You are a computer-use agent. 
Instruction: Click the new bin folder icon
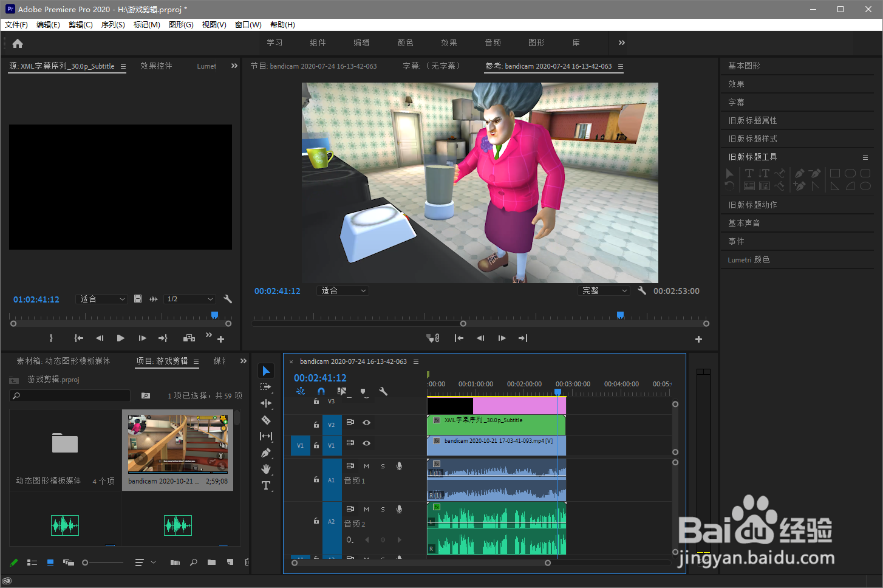point(211,562)
